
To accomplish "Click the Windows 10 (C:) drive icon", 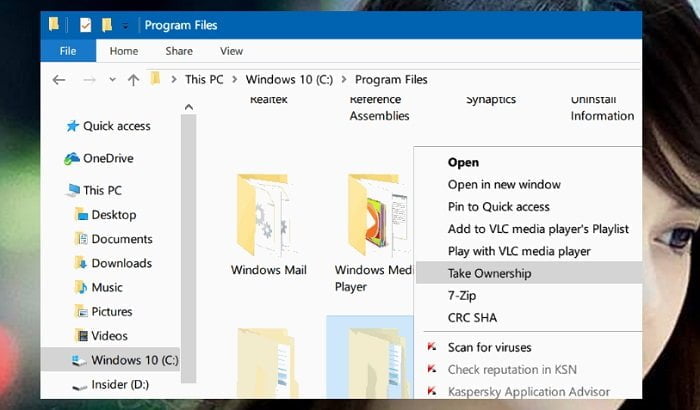I will (x=79, y=360).
